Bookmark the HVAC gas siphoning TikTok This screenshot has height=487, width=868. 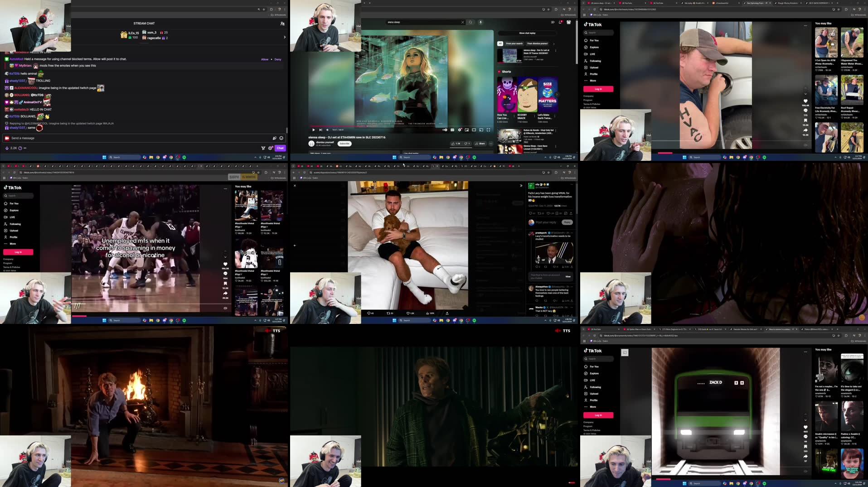[805, 121]
